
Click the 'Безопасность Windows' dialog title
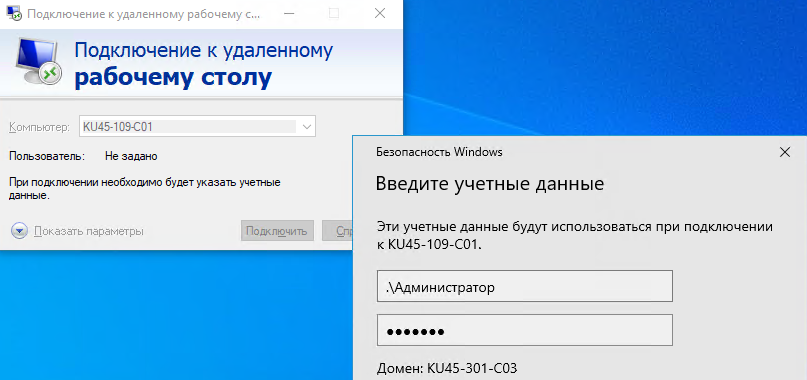440,152
